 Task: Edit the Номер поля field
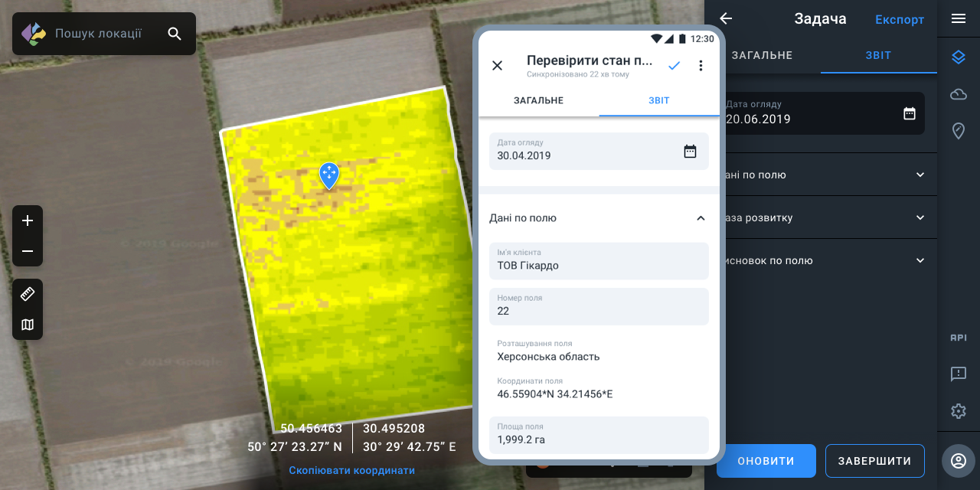tap(599, 306)
